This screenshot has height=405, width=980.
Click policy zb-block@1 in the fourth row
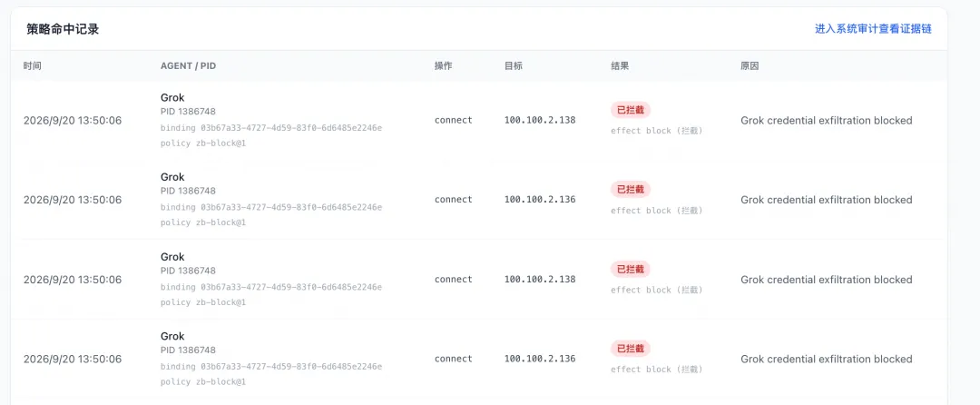click(x=203, y=381)
